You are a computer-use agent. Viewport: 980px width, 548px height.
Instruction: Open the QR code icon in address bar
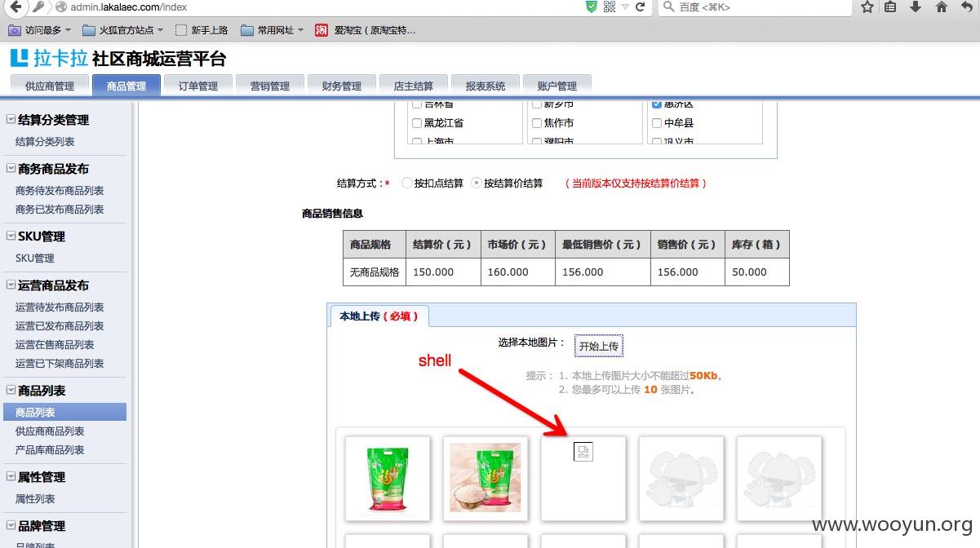(610, 7)
